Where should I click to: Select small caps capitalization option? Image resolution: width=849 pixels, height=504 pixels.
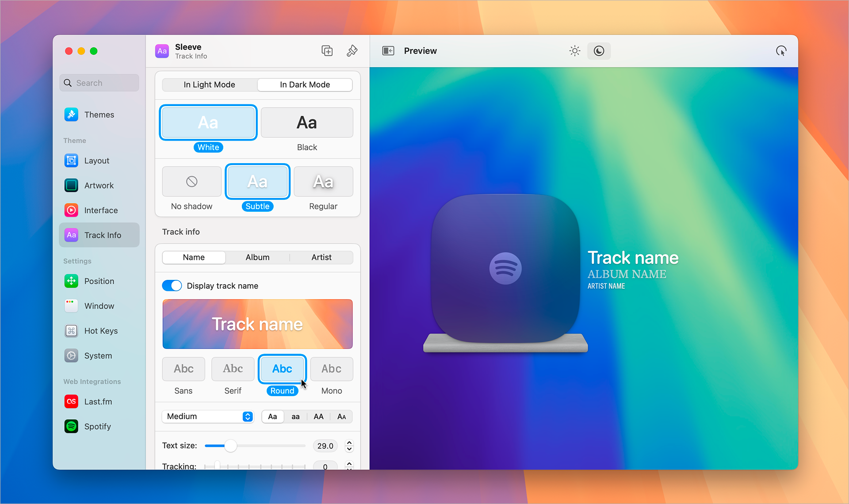(341, 416)
